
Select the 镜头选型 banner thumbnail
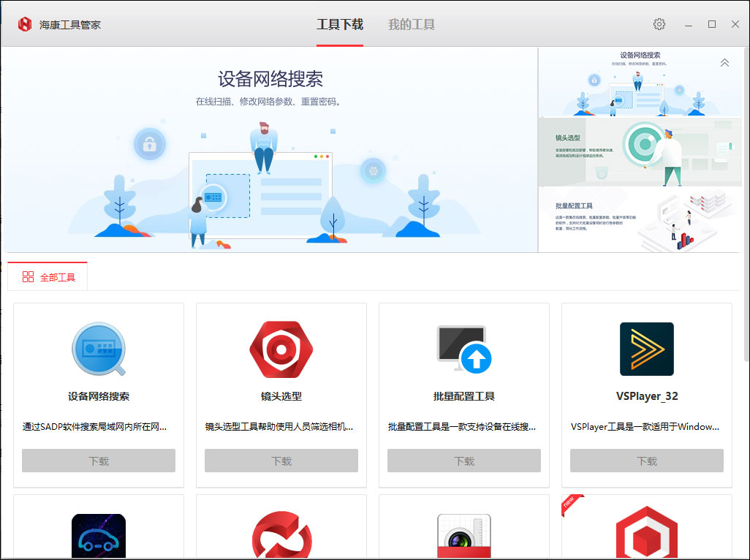pos(640,151)
